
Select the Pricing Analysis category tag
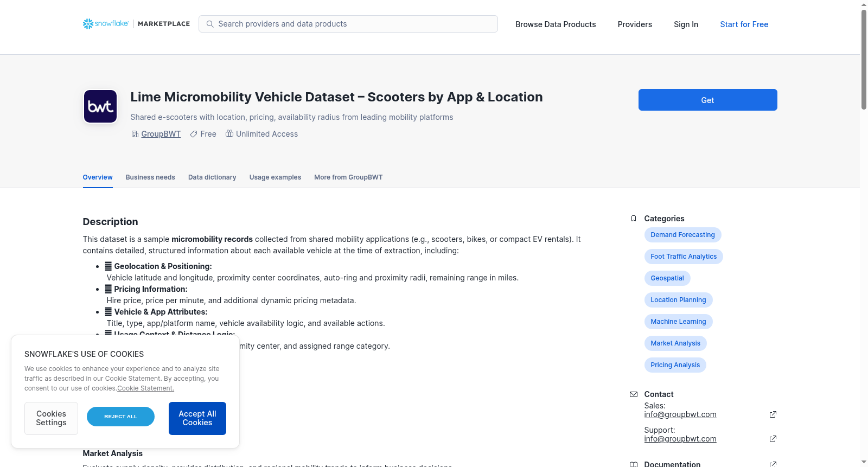[x=675, y=365]
